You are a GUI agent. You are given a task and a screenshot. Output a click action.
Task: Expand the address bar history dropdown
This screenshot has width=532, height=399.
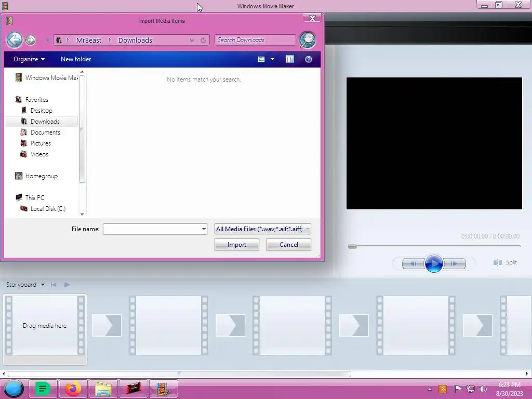(192, 40)
